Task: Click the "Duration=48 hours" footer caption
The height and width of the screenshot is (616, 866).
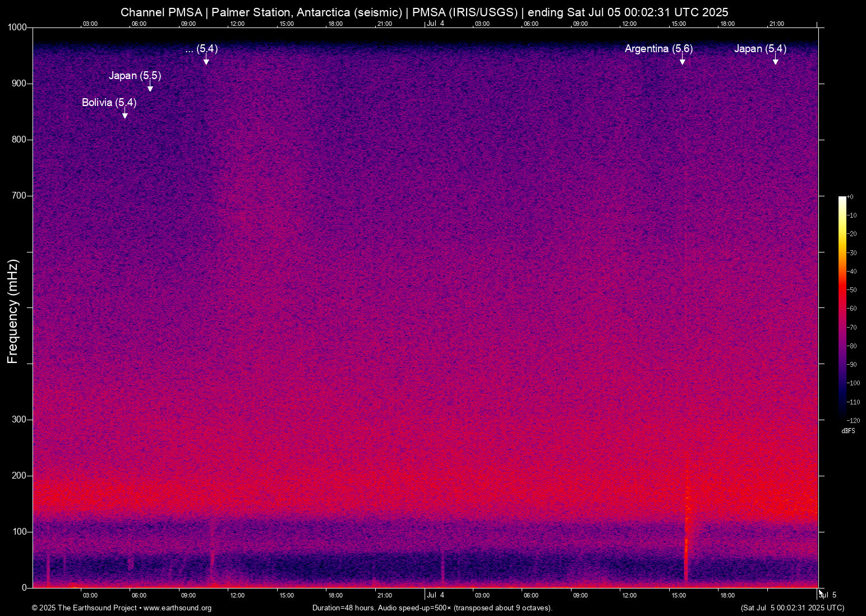Action: (432, 608)
